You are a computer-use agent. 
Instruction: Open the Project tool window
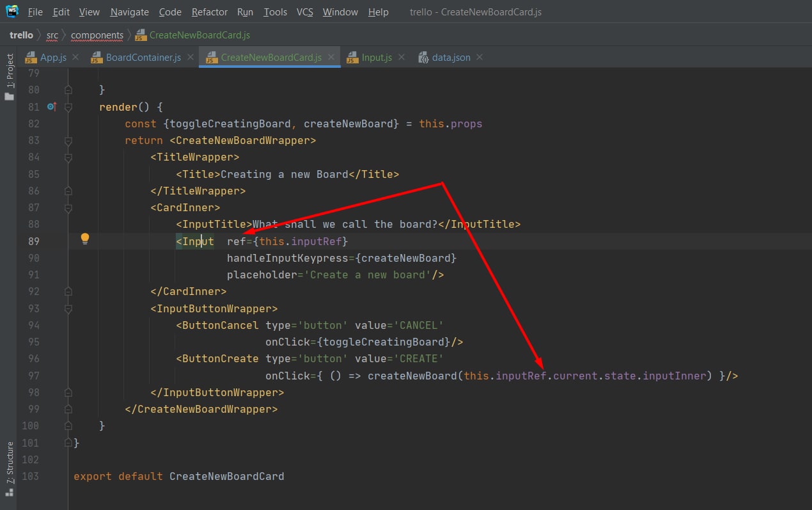click(10, 77)
